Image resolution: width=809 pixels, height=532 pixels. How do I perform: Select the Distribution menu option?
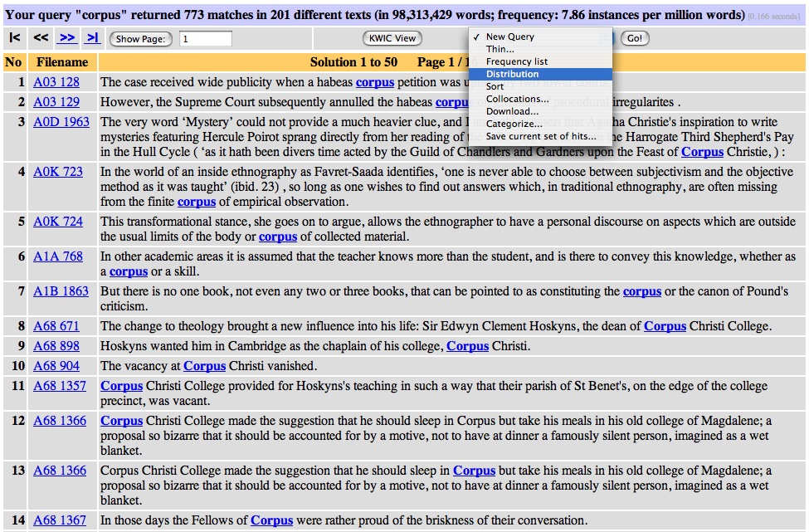pos(512,74)
